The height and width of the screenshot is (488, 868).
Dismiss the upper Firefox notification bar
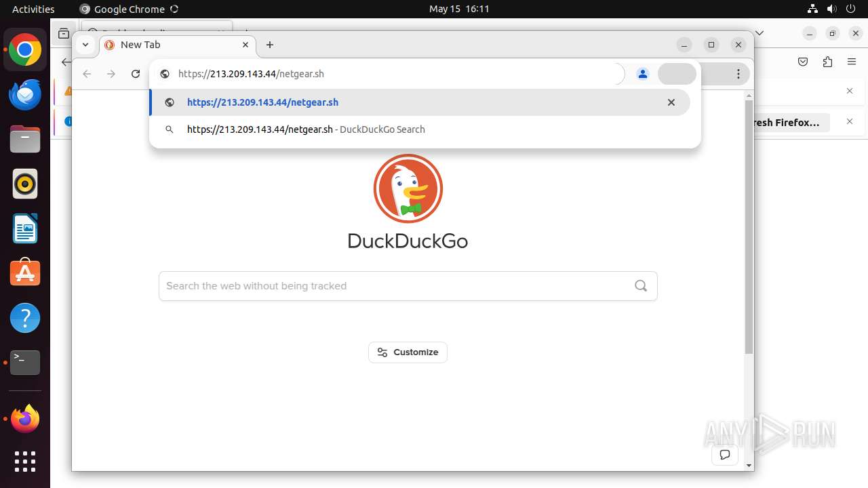click(x=850, y=91)
